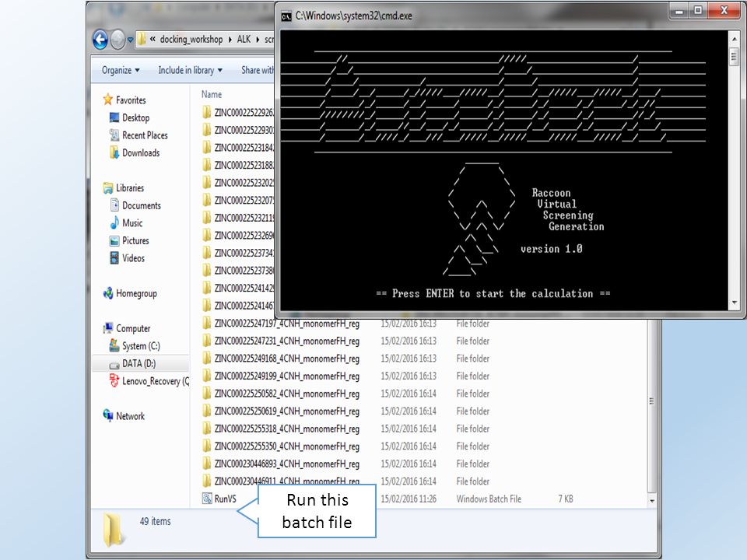This screenshot has width=747, height=560.
Task: Click folder icon of ZINC000225250582 row
Action: tap(207, 394)
